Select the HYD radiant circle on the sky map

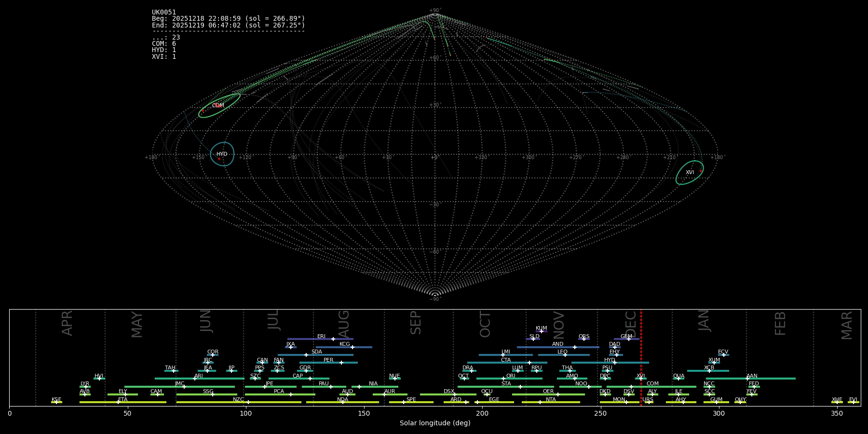coord(222,154)
